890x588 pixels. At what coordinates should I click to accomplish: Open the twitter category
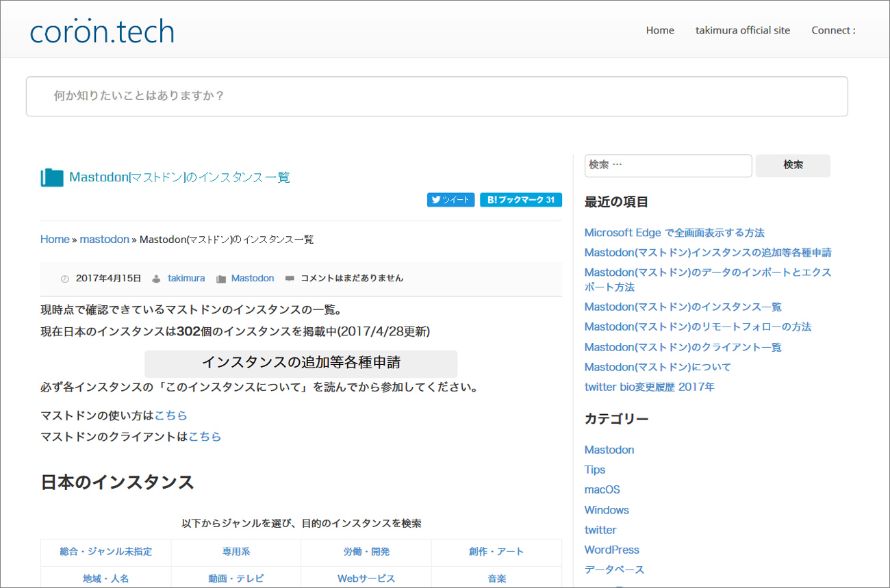click(600, 530)
